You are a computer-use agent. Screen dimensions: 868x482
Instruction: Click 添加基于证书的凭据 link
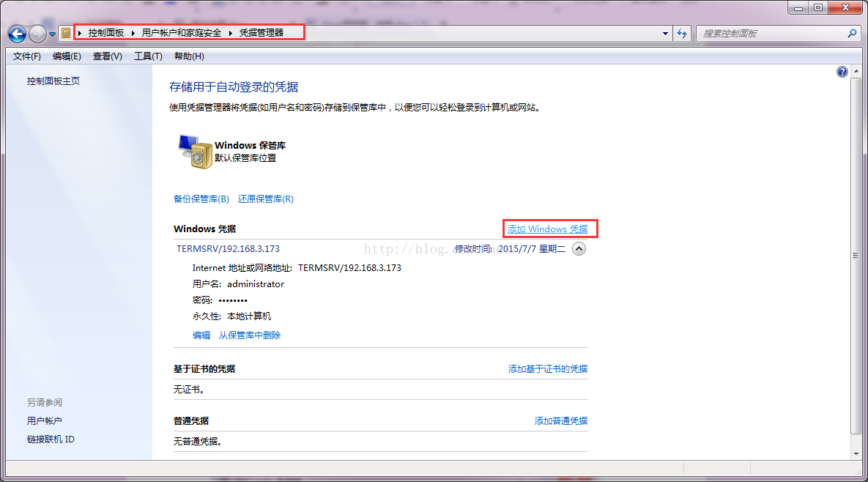(547, 368)
